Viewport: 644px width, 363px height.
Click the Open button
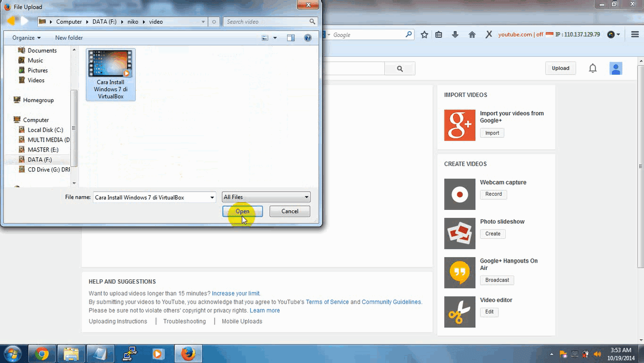pyautogui.click(x=242, y=211)
